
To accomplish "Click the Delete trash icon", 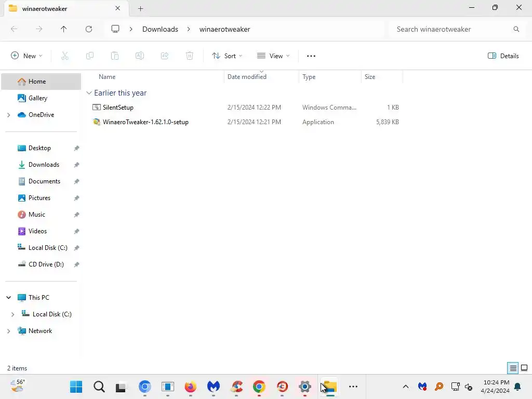I will (x=190, y=56).
